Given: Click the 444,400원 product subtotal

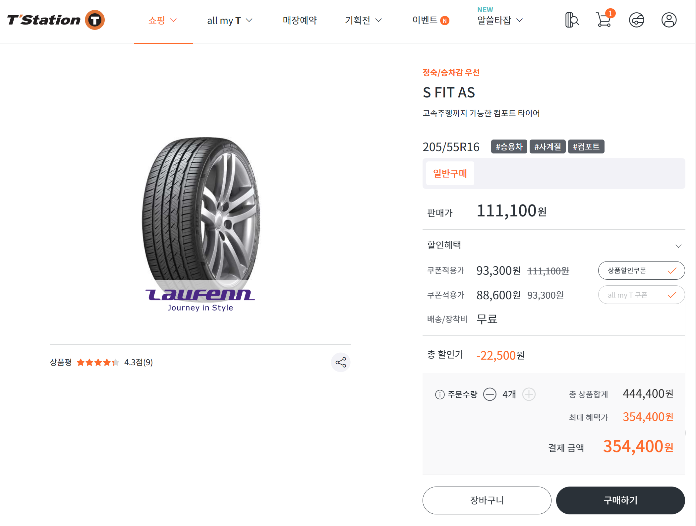Looking at the screenshot, I should pos(648,394).
